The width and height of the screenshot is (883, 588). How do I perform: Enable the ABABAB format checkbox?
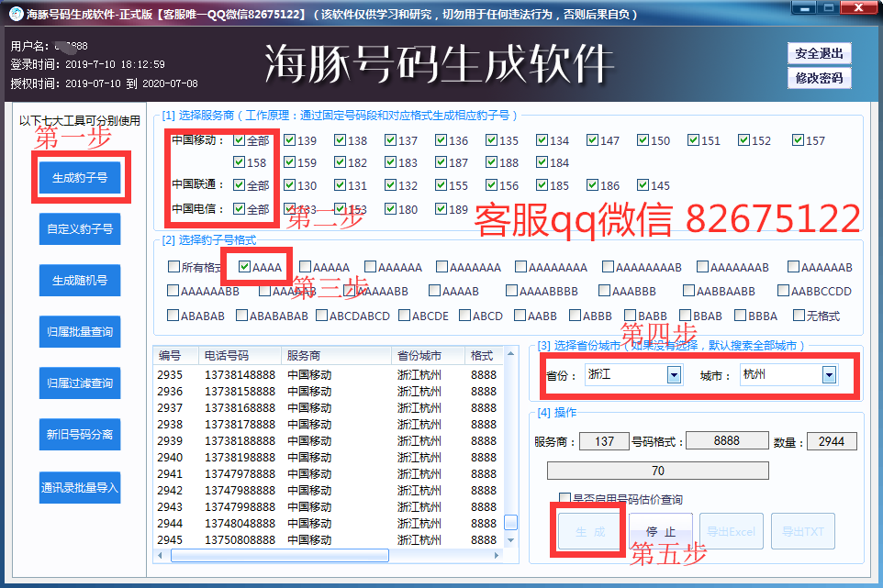[173, 316]
